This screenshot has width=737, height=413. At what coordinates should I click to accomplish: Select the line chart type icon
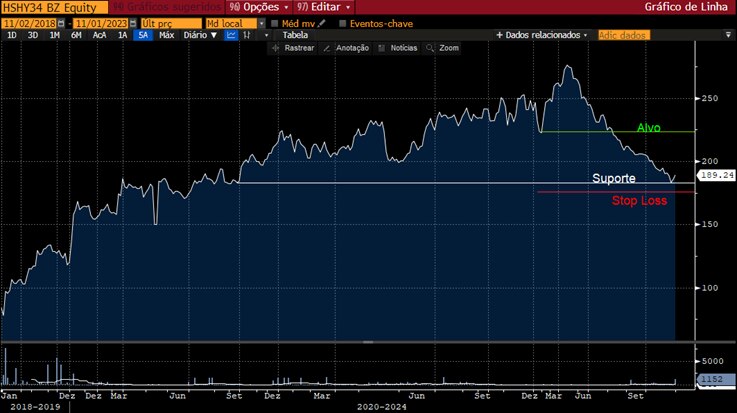point(232,35)
